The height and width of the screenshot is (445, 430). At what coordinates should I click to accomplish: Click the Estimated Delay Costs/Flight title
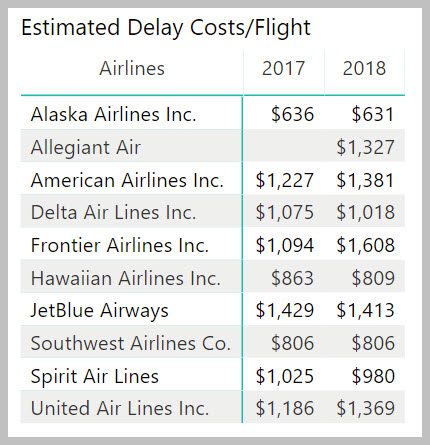click(166, 27)
